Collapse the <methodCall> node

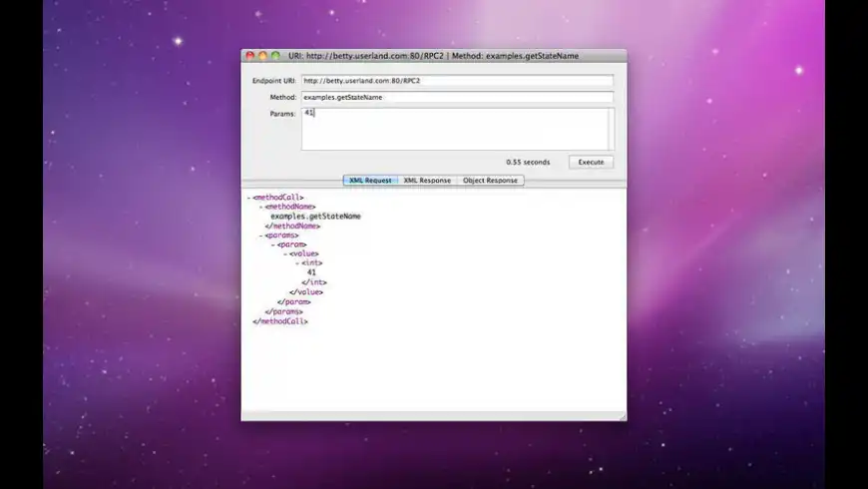[248, 198]
